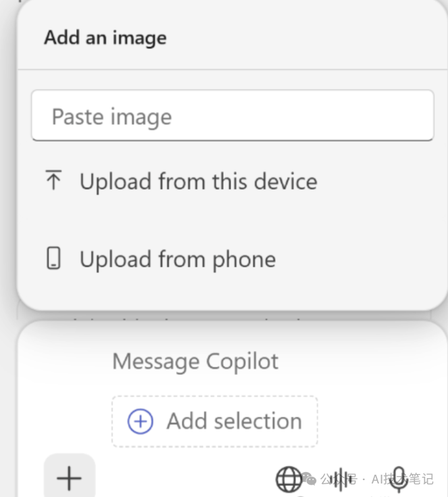Click the phone icon in upload menu
This screenshot has height=497, width=448.
pyautogui.click(x=53, y=258)
